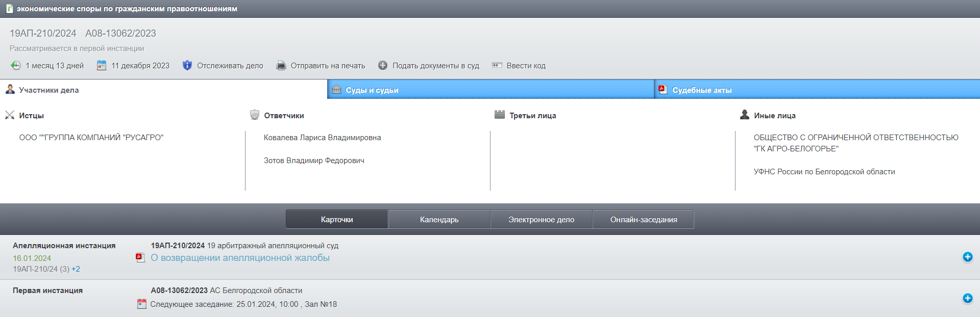Select the Онлайн-заседания view tab
This screenshot has height=317, width=980.
coord(643,220)
